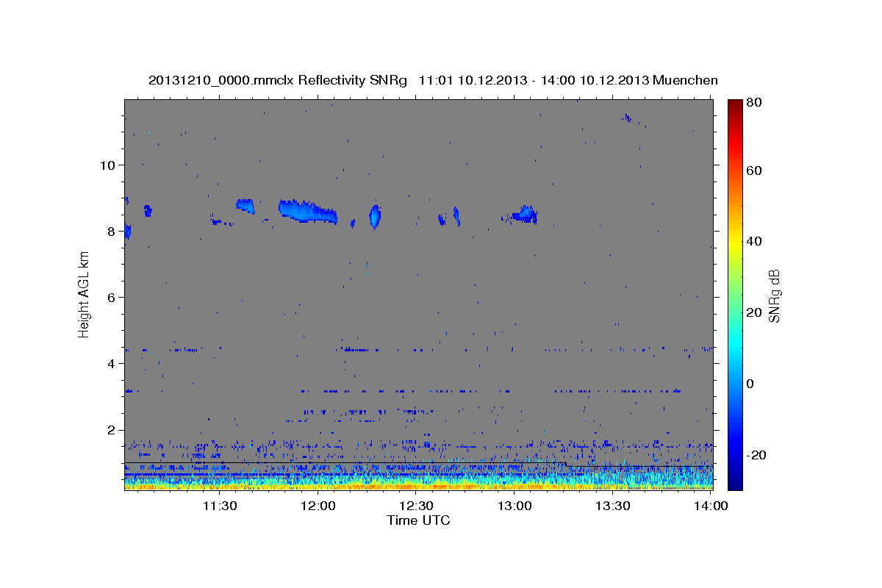The image size is (882, 588).
Task: Click the 11:30 time tick label
Action: point(219,506)
